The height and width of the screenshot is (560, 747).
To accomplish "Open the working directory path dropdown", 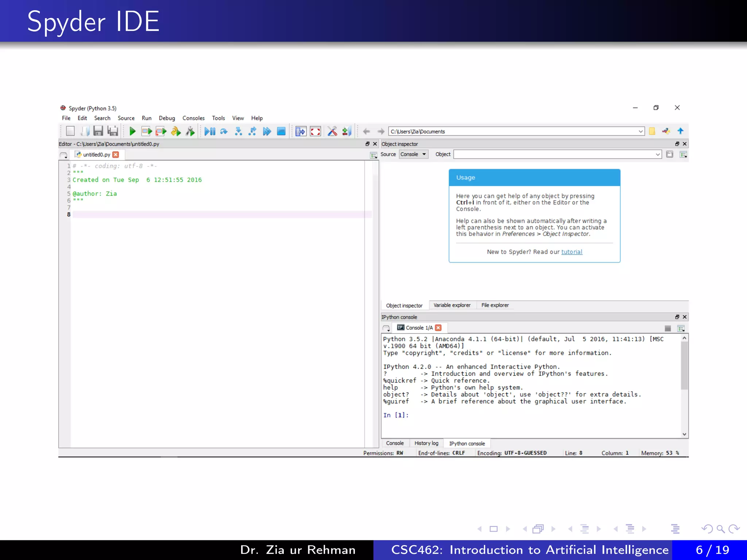I will pyautogui.click(x=641, y=131).
